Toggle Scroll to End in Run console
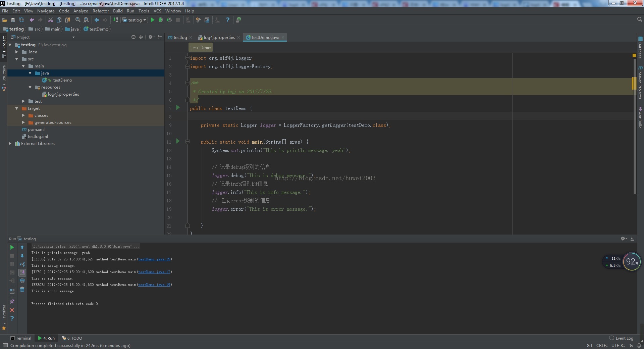644x349 pixels. coord(22,272)
